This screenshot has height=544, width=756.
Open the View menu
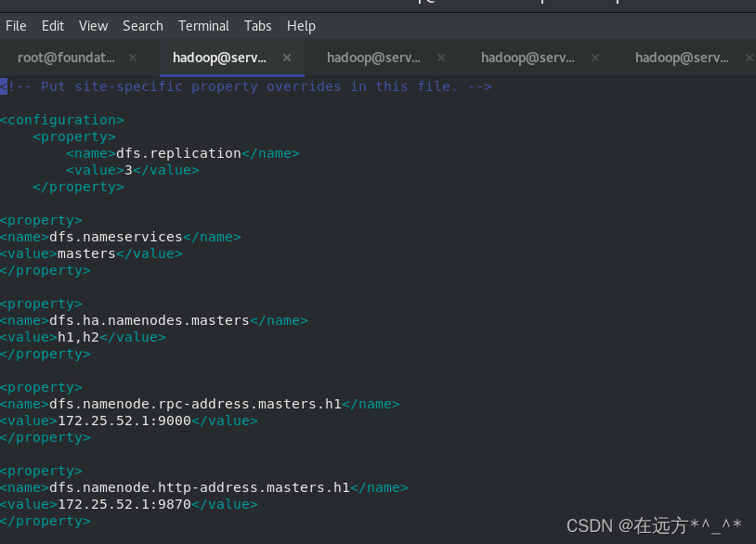point(93,26)
